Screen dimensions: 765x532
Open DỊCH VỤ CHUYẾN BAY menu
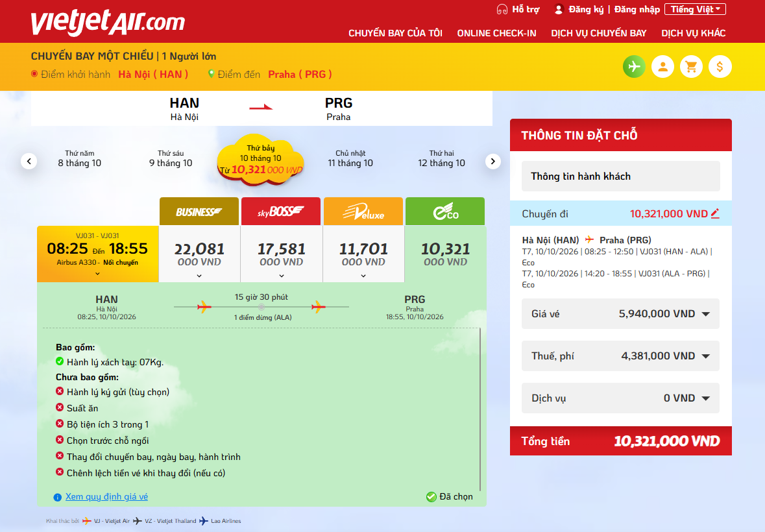[599, 33]
